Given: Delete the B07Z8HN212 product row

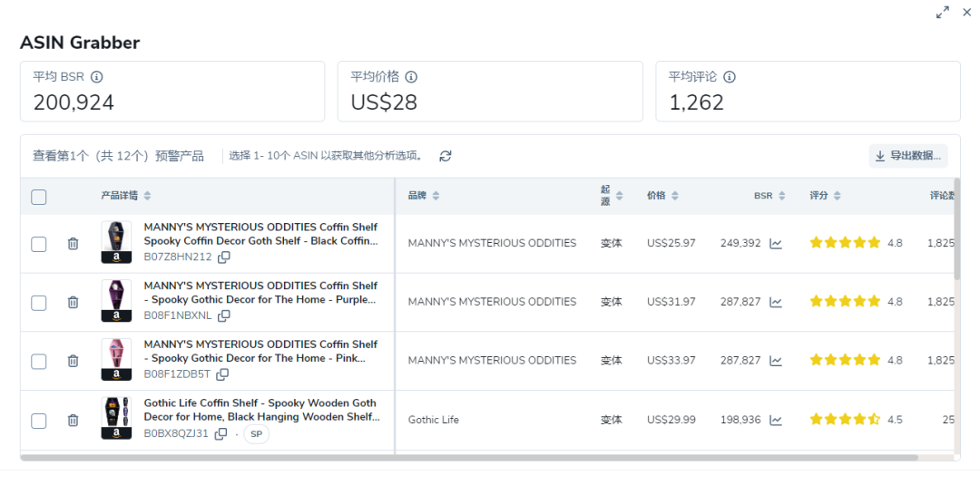Looking at the screenshot, I should [x=73, y=244].
